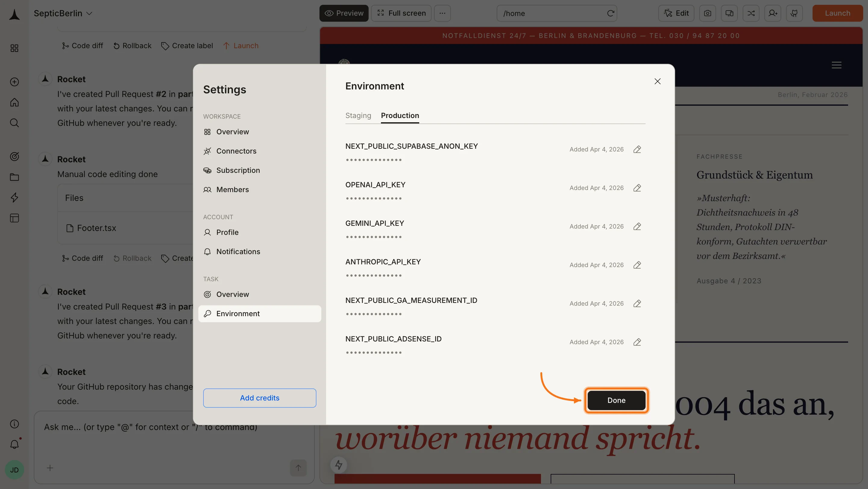868x489 pixels.
Task: Edit the OPENAI_API_KEY variable
Action: point(637,188)
